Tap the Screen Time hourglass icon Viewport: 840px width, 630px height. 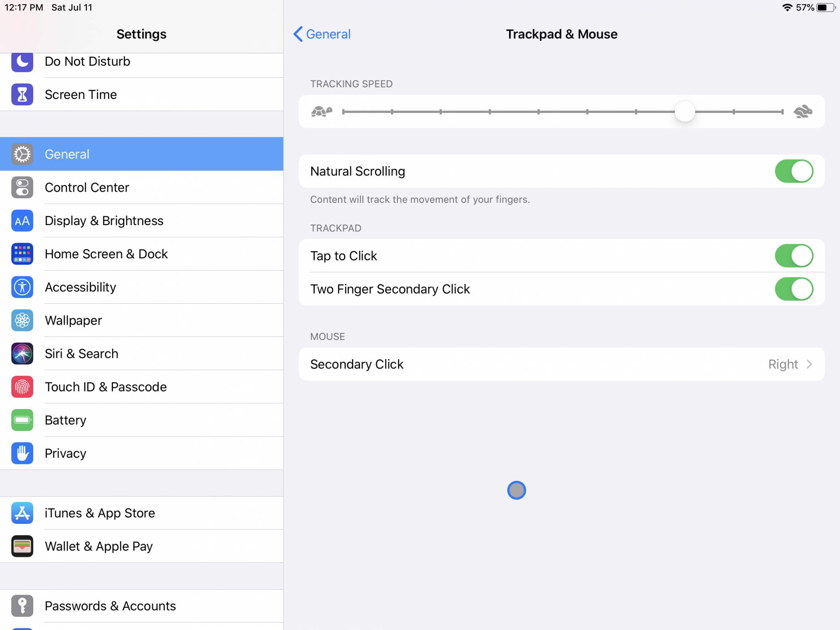(x=22, y=94)
